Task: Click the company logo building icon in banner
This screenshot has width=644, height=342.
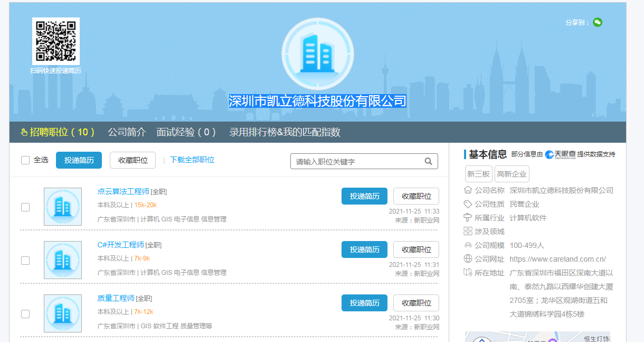Action: pos(317,54)
